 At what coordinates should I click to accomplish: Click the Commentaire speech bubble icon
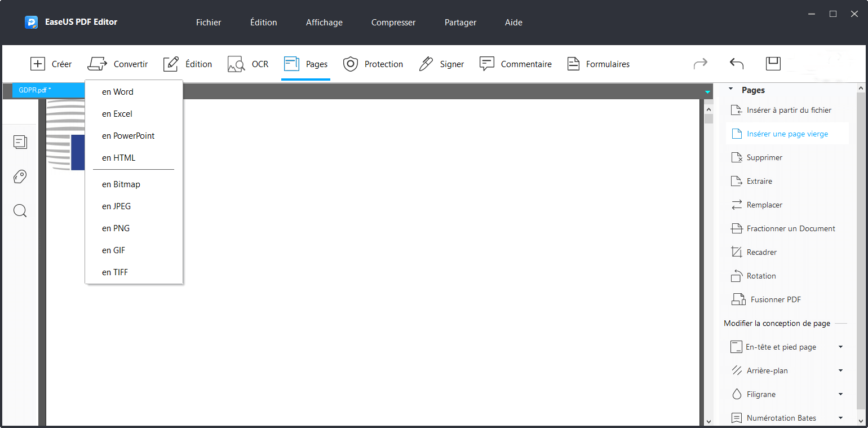487,64
